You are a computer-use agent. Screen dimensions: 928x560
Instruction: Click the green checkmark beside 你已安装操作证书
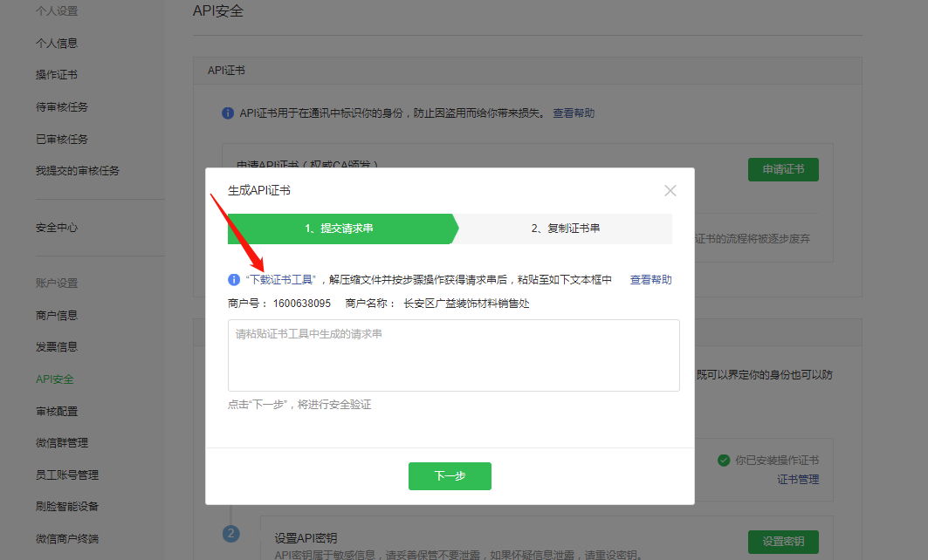pyautogui.click(x=724, y=460)
